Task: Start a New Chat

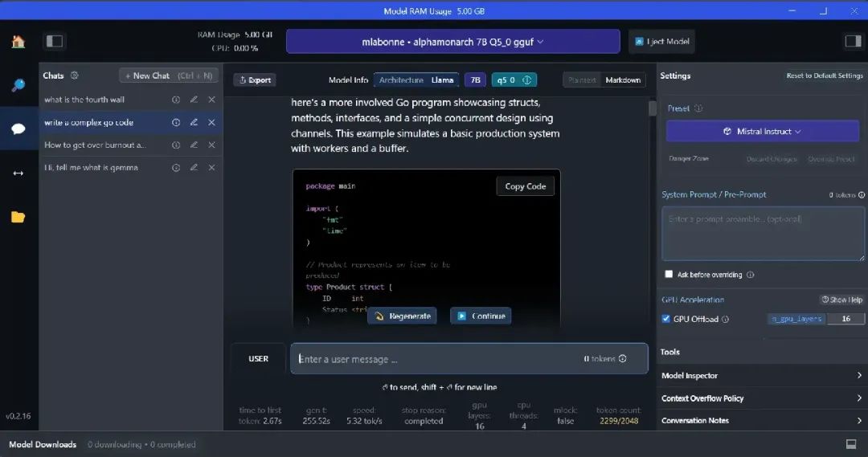Action: 168,75
